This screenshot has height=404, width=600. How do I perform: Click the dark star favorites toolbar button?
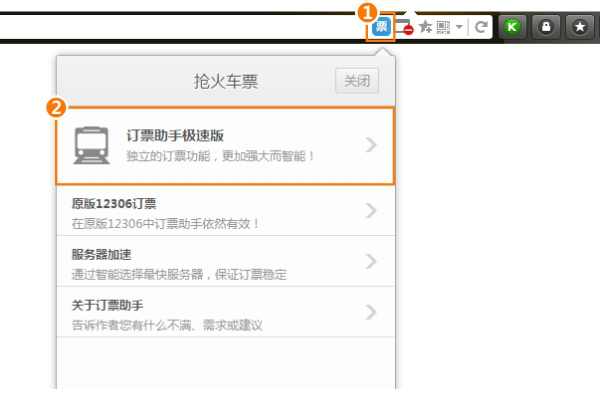click(577, 27)
